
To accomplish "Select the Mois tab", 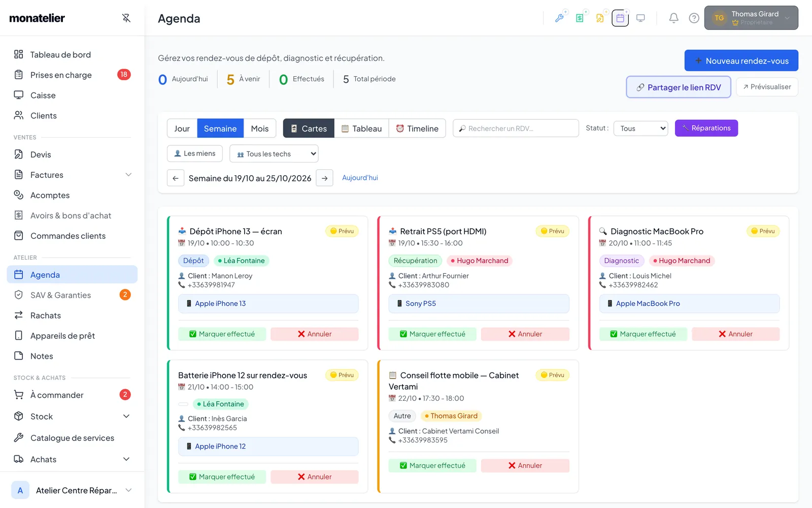I will pyautogui.click(x=260, y=129).
